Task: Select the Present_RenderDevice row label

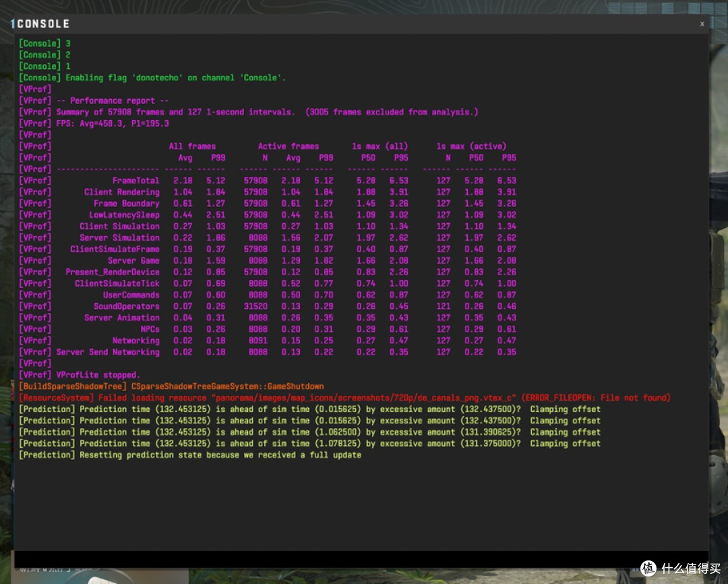Action: pyautogui.click(x=113, y=272)
